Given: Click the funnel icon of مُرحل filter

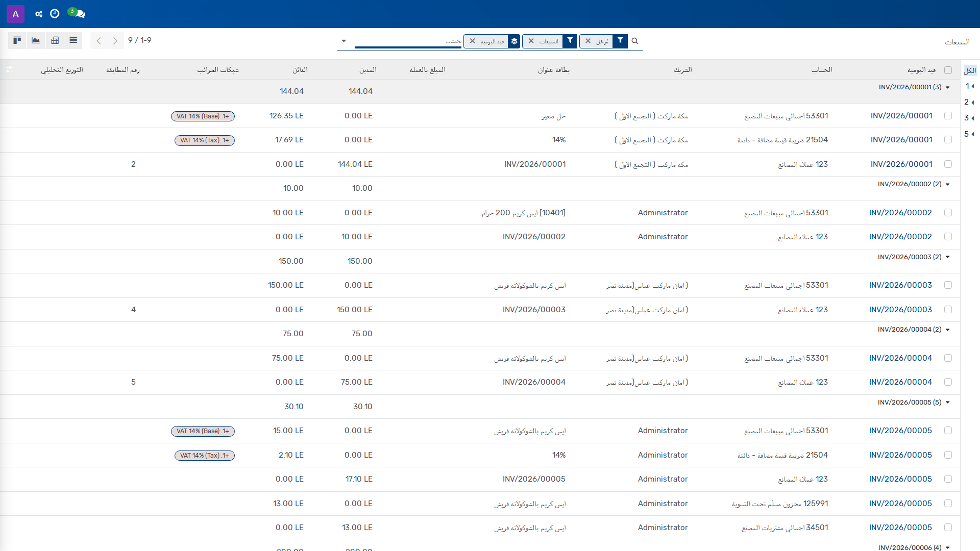Looking at the screenshot, I should [x=620, y=41].
